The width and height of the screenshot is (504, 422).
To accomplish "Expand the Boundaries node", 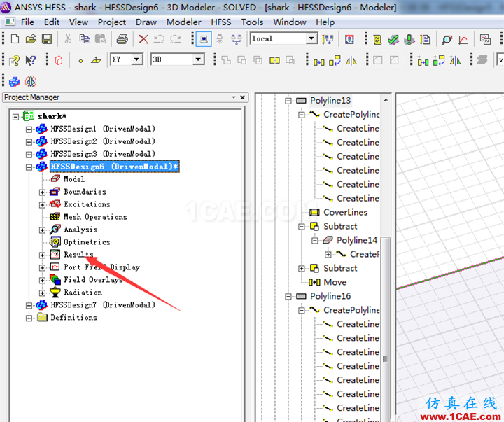I will pyautogui.click(x=42, y=192).
